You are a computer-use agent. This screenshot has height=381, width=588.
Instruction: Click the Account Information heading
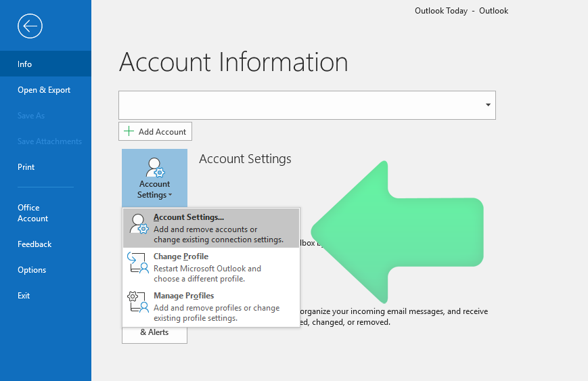(233, 62)
